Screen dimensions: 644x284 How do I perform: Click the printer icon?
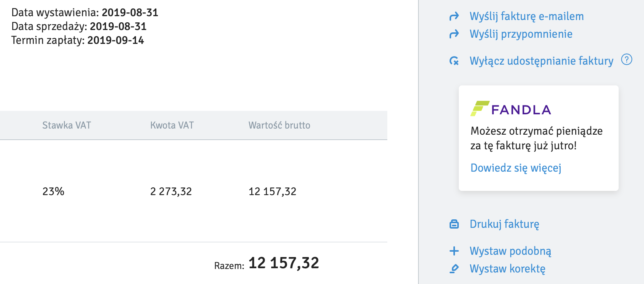[x=454, y=224]
